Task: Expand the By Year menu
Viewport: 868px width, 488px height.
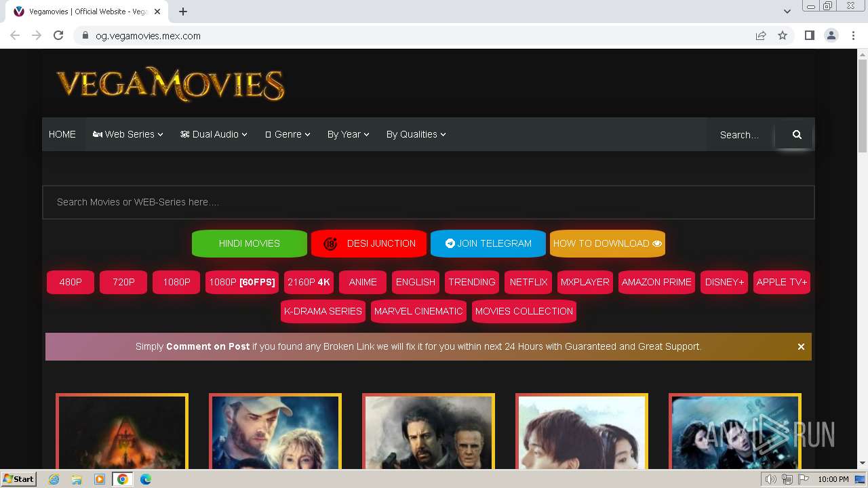Action: coord(349,134)
